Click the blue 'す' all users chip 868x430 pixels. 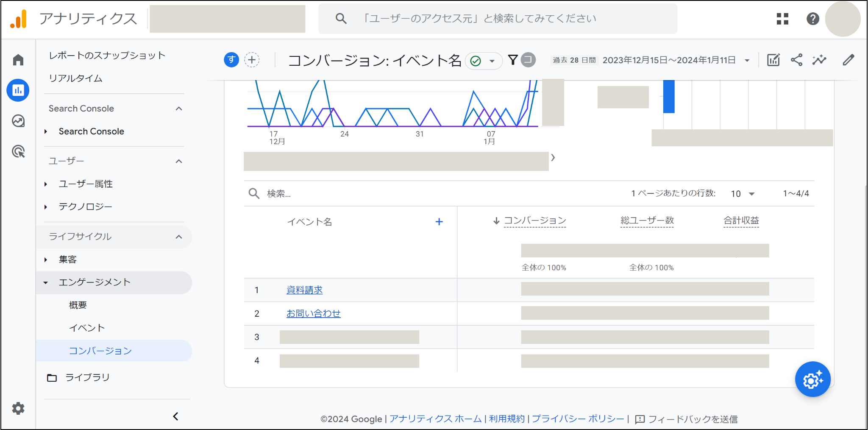231,60
